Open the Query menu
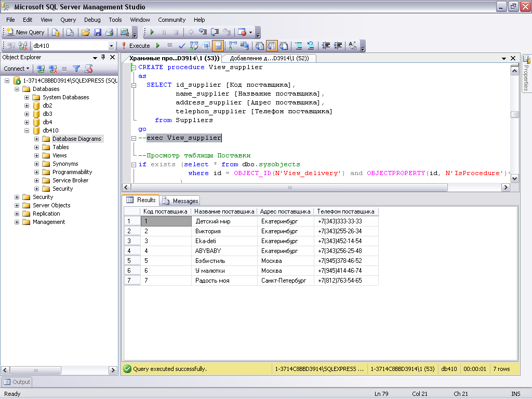532x399 pixels. [68, 20]
